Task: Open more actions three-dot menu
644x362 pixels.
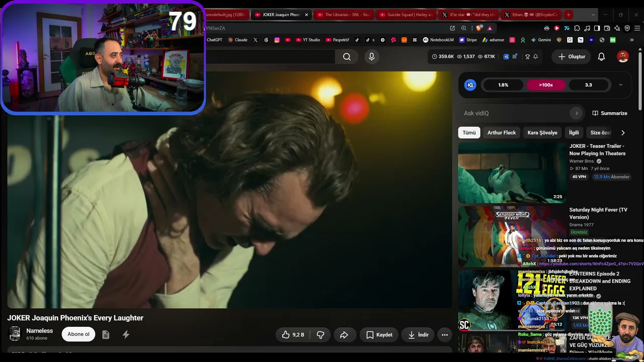Action: [445, 335]
